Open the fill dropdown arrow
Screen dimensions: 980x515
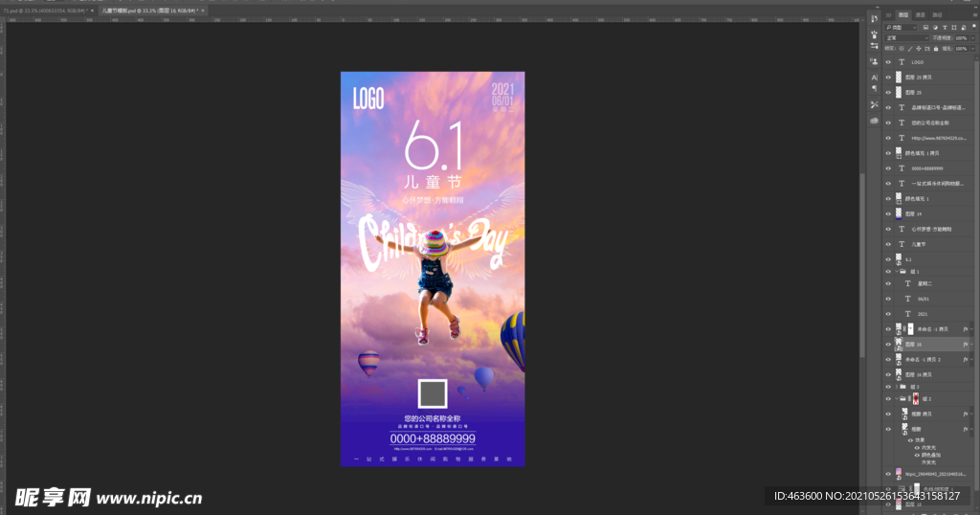[972, 49]
